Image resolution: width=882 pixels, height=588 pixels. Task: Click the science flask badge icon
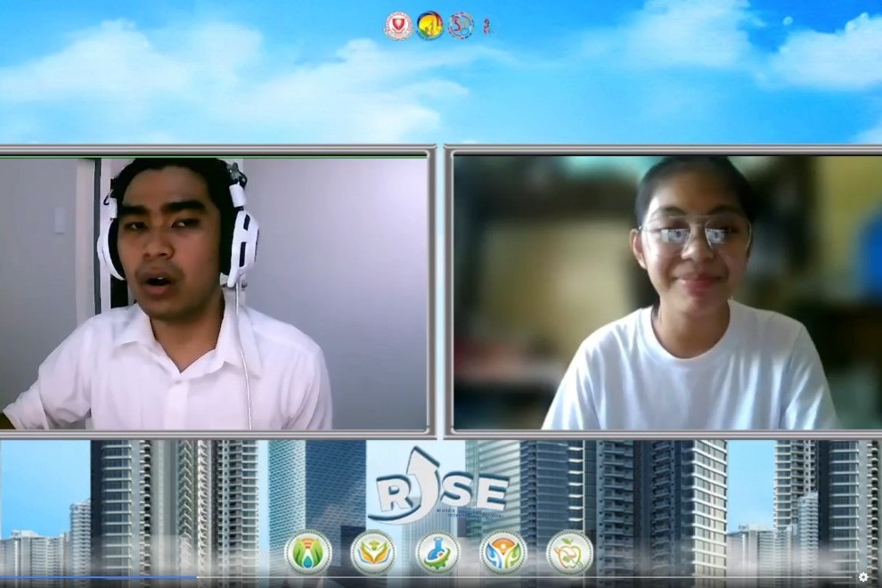coord(437,552)
